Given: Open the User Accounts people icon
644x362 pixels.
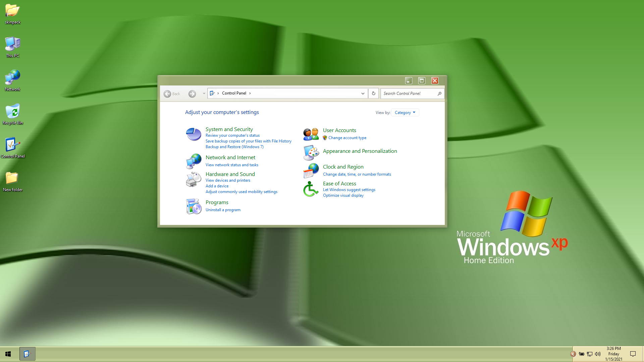Looking at the screenshot, I should (311, 134).
